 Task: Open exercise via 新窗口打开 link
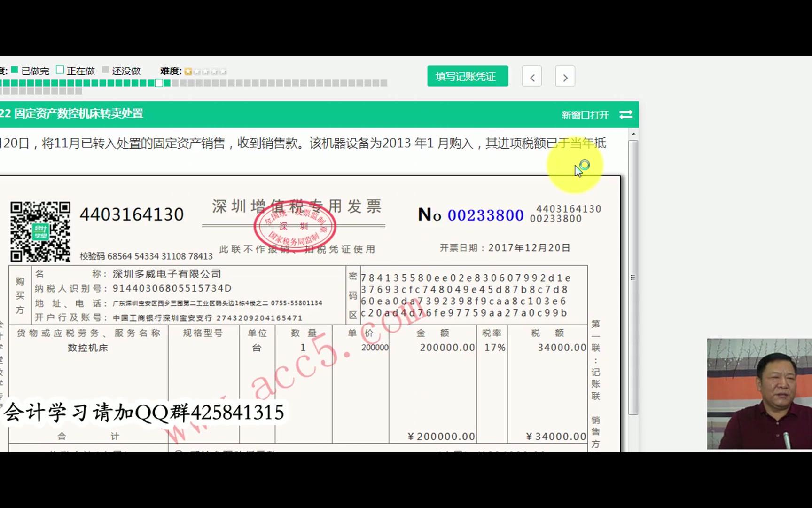point(584,114)
